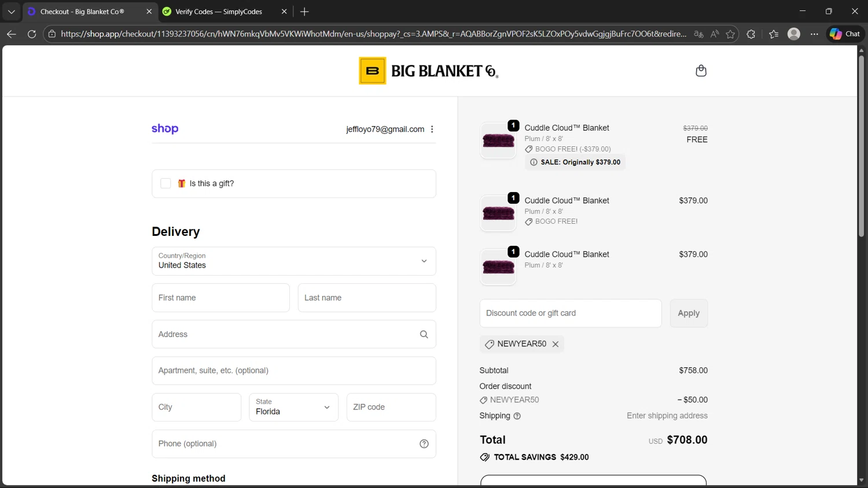Click the phone field help icon
Screen dimensions: 868x488
(424, 444)
